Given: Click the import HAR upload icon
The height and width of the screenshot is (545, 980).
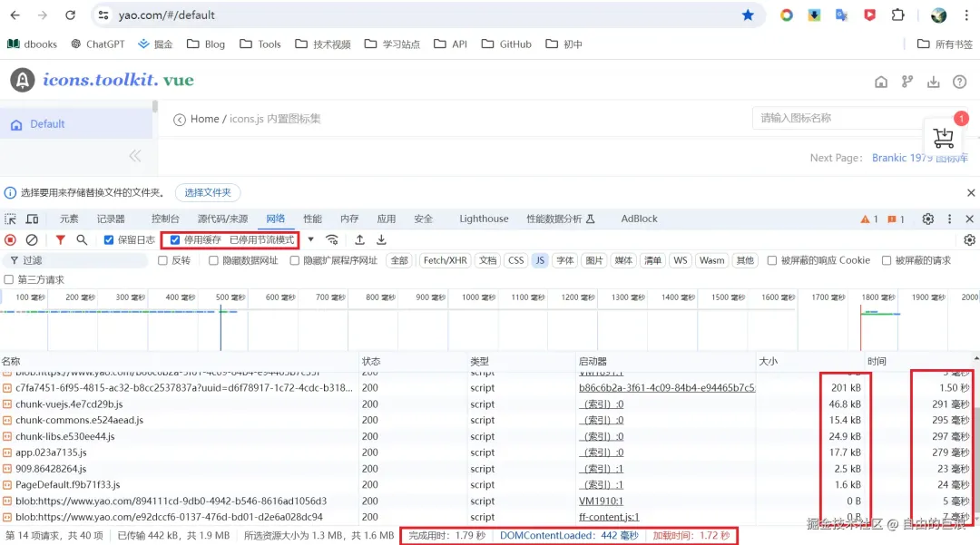Looking at the screenshot, I should [359, 240].
